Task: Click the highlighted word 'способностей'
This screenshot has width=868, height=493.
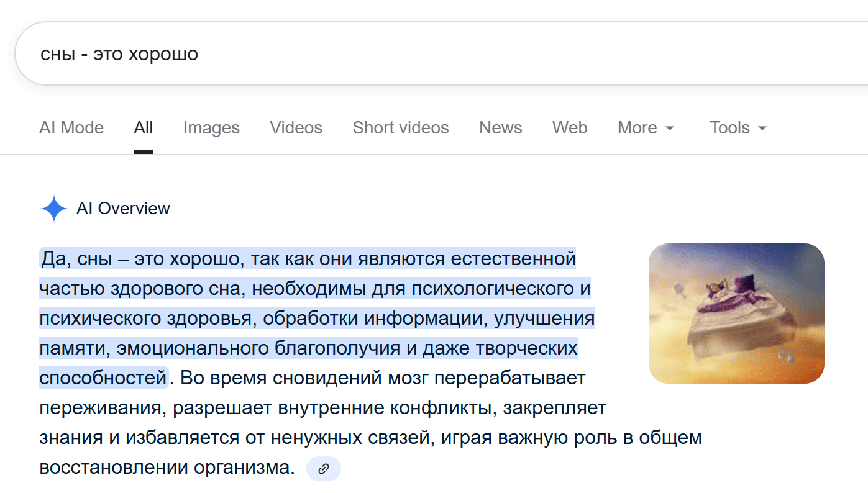Action: pos(103,378)
